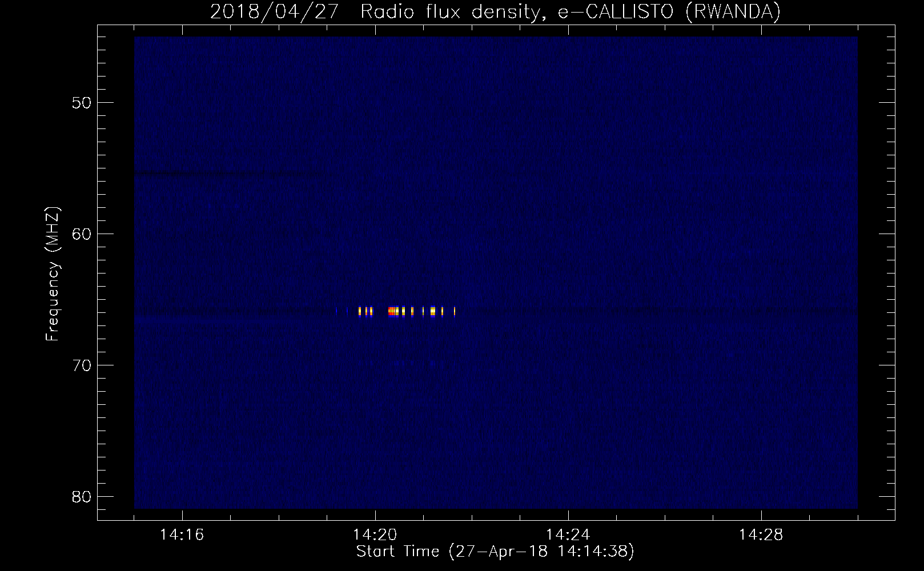Select the 14:24 time tick label
924x571 pixels.
[x=568, y=535]
